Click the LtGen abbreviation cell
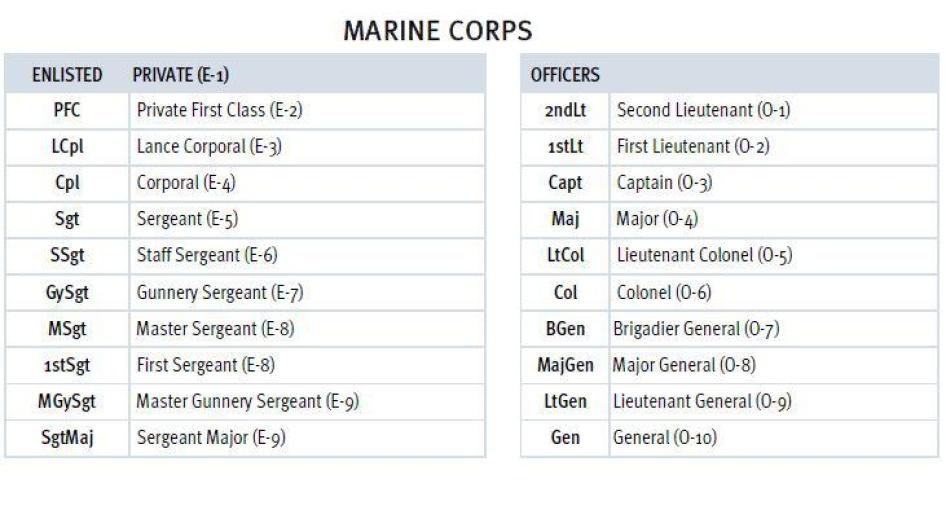 [565, 402]
